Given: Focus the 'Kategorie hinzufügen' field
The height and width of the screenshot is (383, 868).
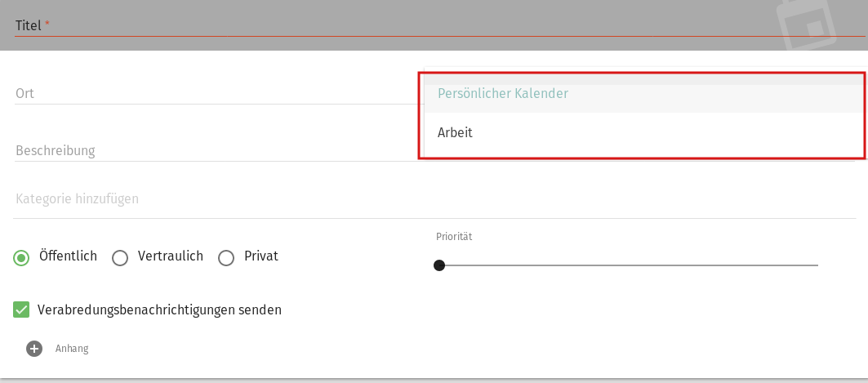Looking at the screenshot, I should point(212,198).
